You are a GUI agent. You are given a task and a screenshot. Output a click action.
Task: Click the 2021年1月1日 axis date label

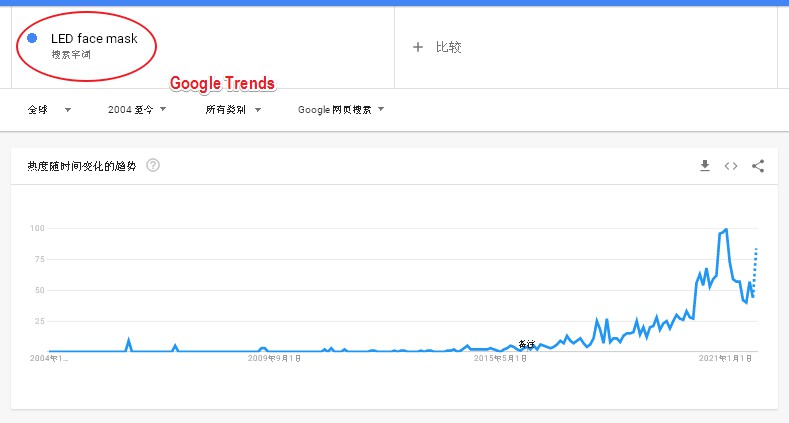[x=725, y=358]
